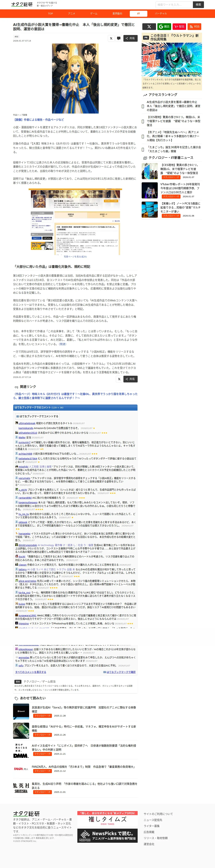
Task: Open the ノートPC 5画面 news thumbnail
Action: click(150, 210)
